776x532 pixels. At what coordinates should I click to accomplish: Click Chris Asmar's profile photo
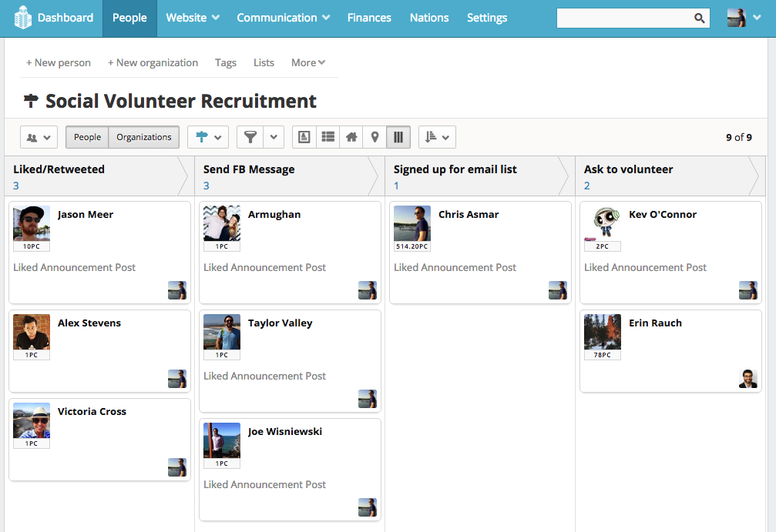click(412, 223)
